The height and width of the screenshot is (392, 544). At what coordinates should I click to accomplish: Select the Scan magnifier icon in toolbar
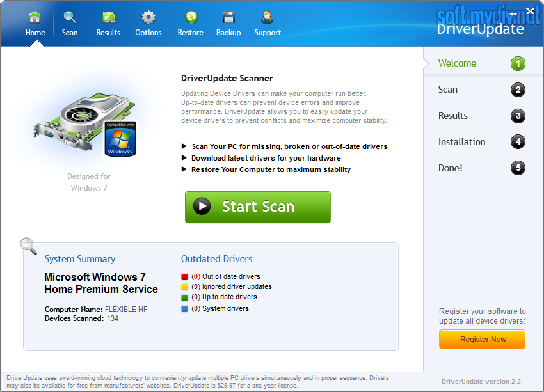coord(69,17)
